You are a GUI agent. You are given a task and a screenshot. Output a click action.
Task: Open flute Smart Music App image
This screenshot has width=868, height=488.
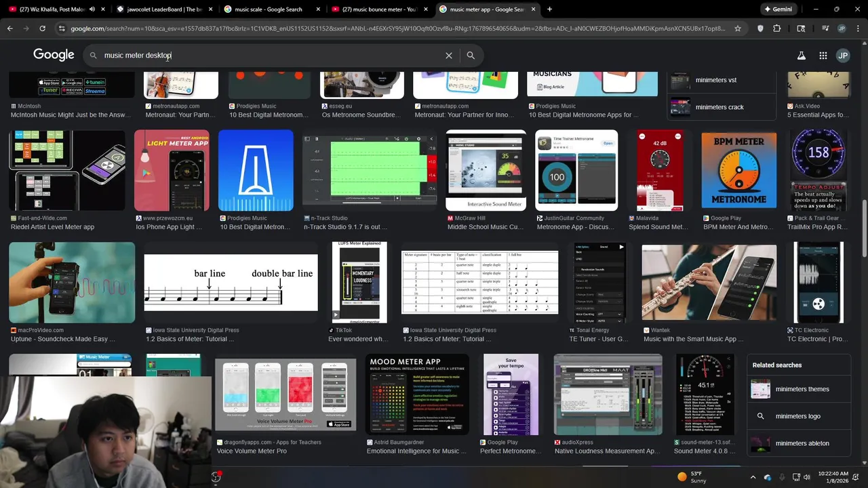709,282
